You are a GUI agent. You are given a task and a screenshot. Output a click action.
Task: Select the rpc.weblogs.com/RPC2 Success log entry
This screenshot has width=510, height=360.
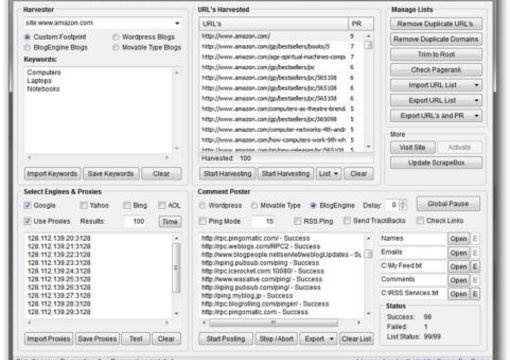click(x=261, y=247)
